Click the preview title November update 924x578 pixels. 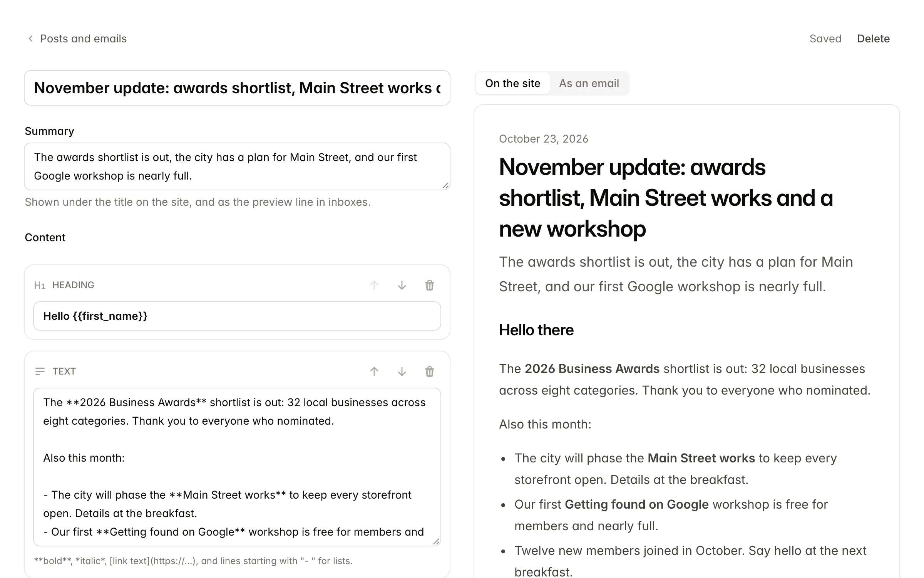pyautogui.click(x=666, y=198)
